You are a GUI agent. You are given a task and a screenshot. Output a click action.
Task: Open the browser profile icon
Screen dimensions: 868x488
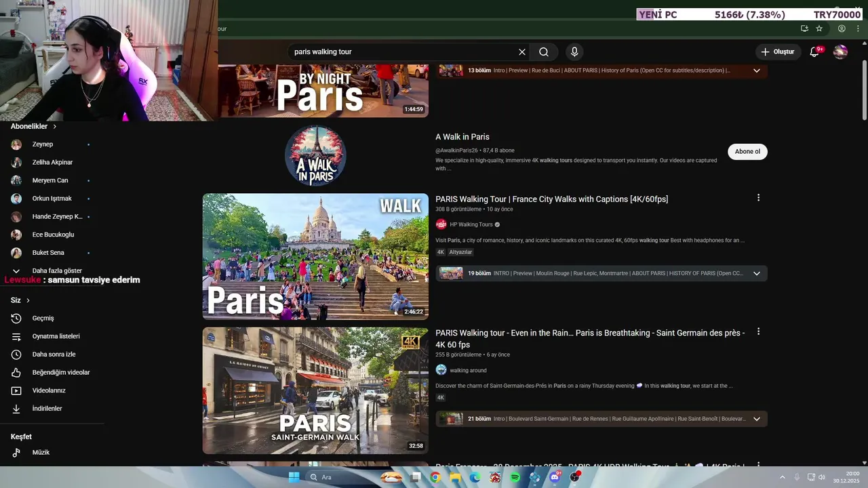842,28
